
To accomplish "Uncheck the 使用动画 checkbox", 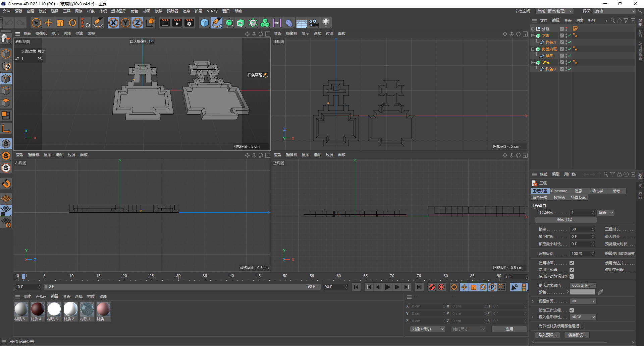I will click(572, 263).
